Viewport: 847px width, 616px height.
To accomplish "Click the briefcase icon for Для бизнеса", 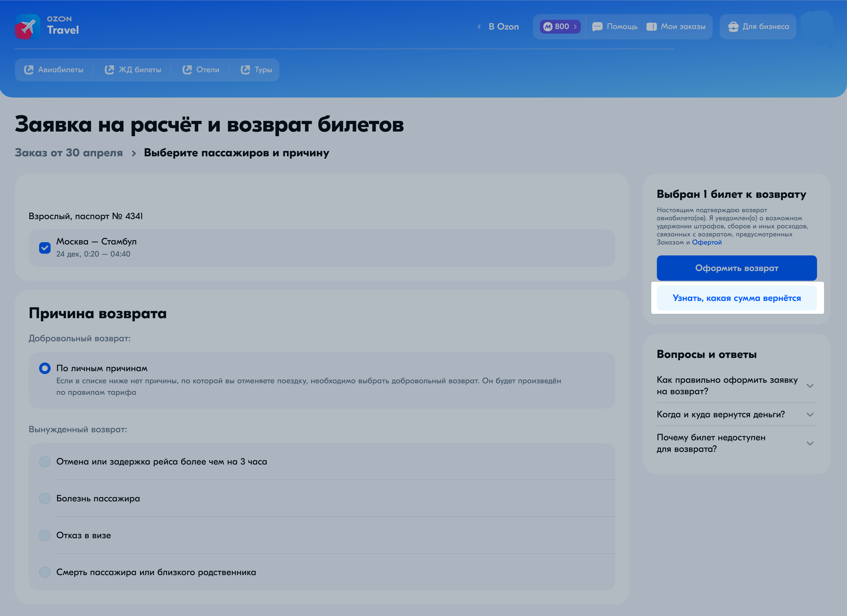I will pyautogui.click(x=733, y=26).
